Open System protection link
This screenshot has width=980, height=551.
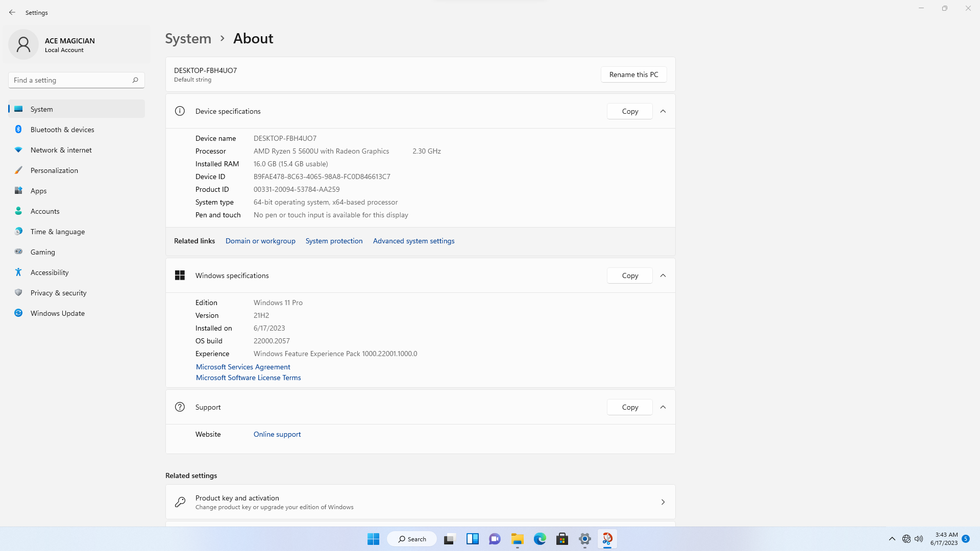click(x=334, y=241)
